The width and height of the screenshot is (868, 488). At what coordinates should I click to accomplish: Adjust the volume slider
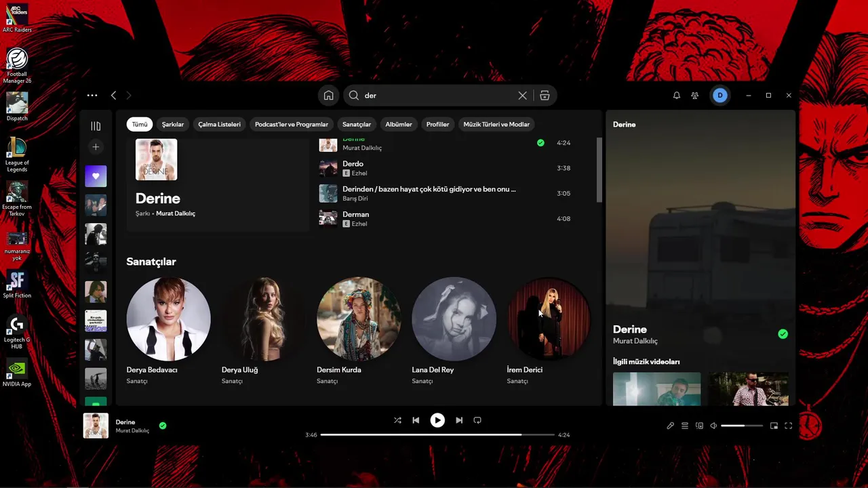[742, 426]
